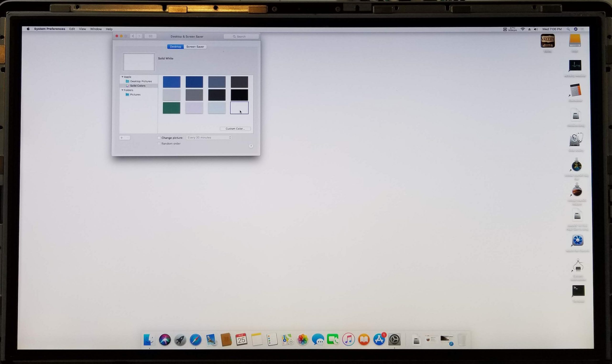612x364 pixels.
Task: Open the Every 30 minutes dropdown
Action: [x=209, y=137]
